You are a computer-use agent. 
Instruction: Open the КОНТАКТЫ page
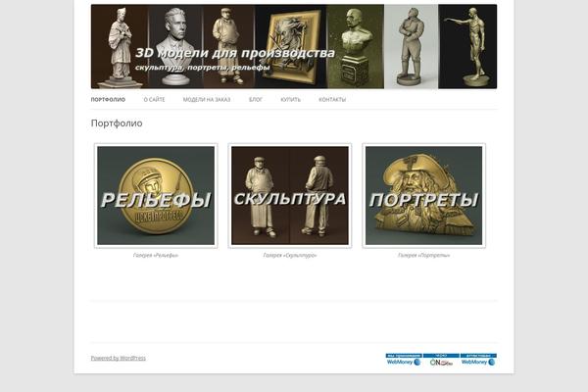(x=332, y=100)
